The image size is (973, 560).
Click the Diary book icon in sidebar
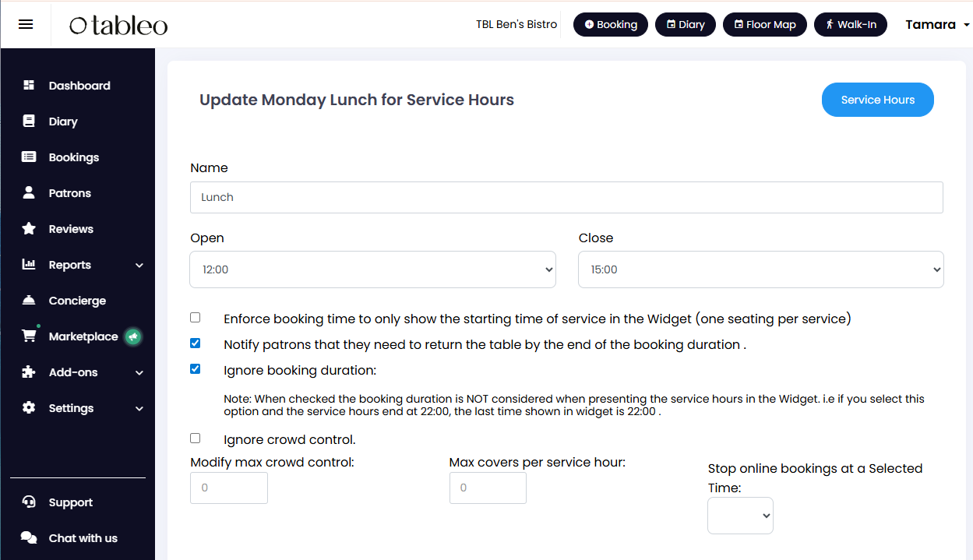(29, 122)
